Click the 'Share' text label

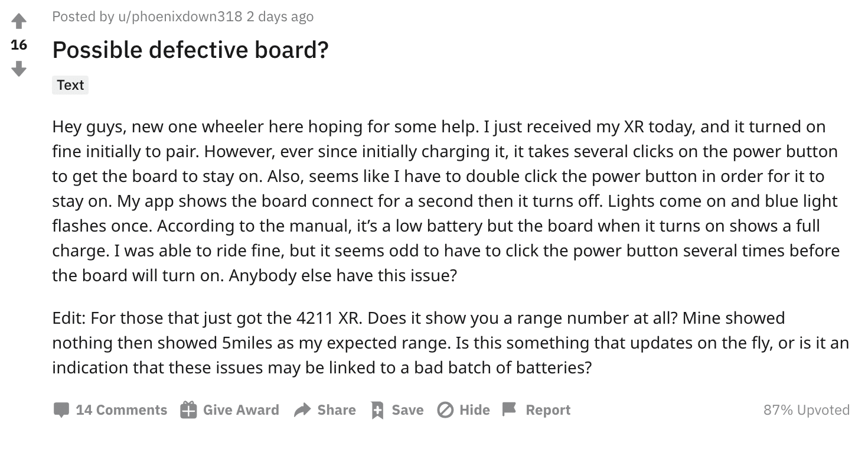click(337, 410)
